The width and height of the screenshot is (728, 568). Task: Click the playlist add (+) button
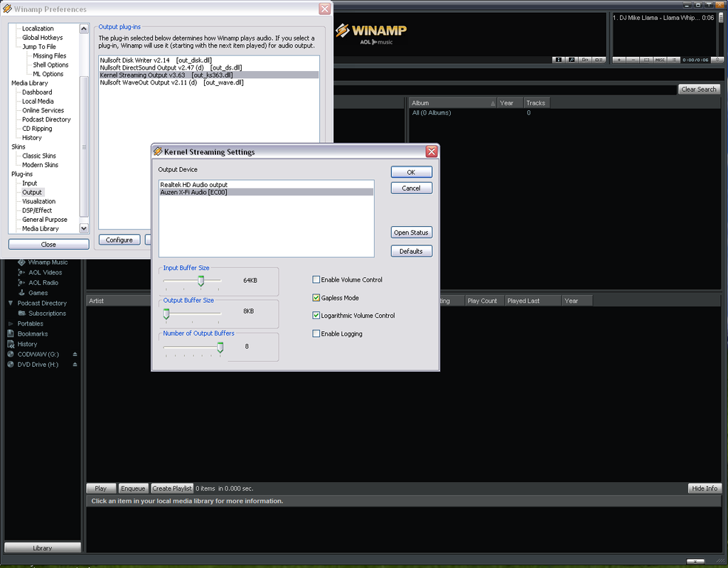click(x=619, y=60)
